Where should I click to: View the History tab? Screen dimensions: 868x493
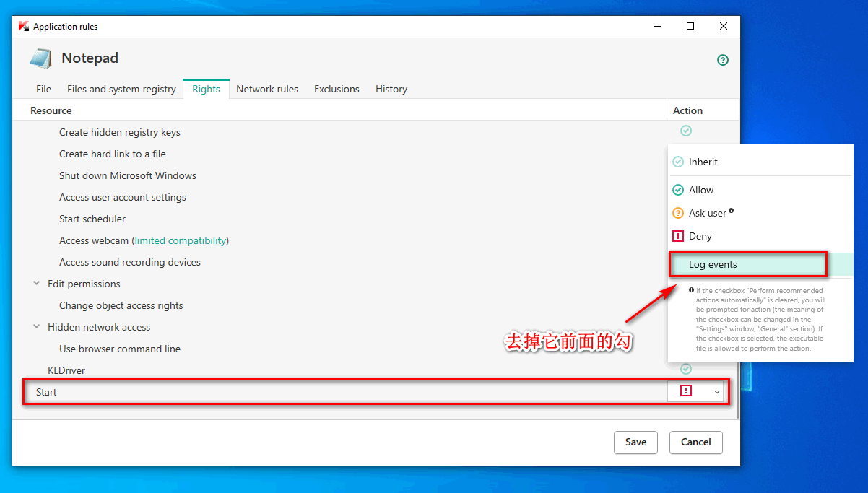[391, 89]
